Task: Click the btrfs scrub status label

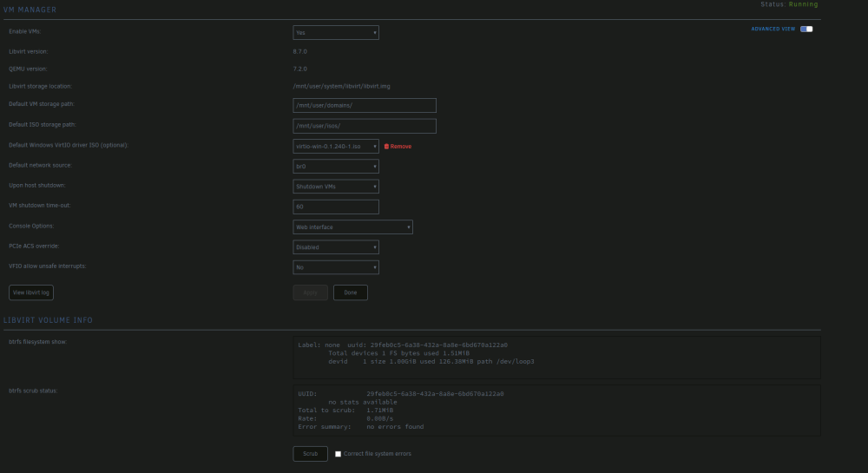Action: point(33,391)
